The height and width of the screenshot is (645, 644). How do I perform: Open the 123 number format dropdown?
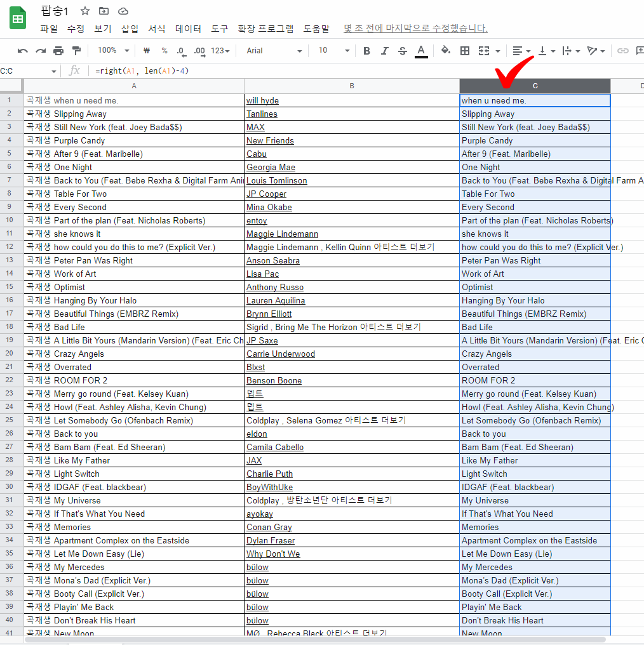click(220, 51)
